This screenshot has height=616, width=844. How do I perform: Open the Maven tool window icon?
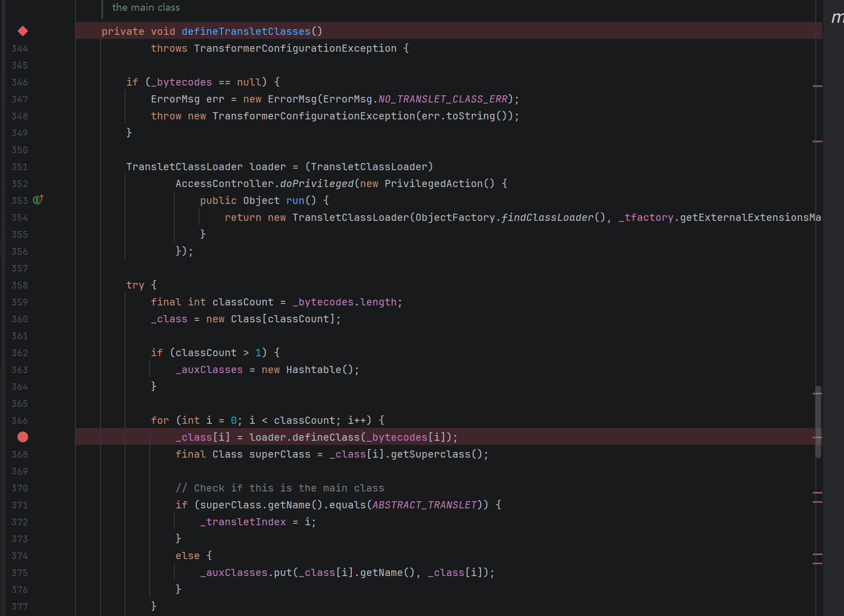pos(837,18)
